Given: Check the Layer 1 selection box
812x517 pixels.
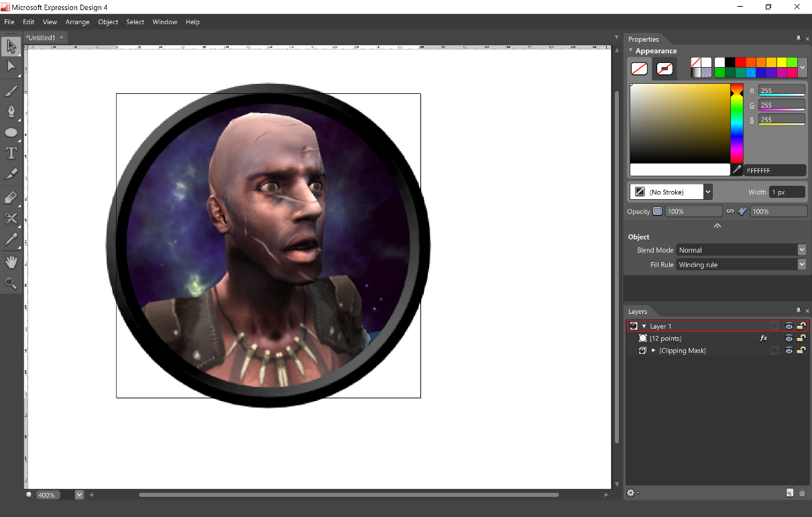Looking at the screenshot, I should (x=775, y=327).
